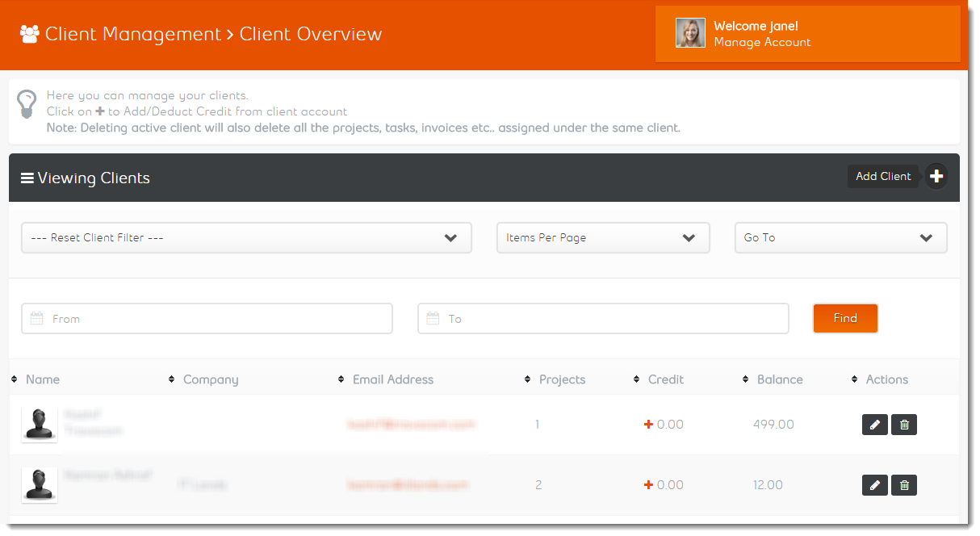The width and height of the screenshot is (980, 536).
Task: Click the Add Client label
Action: [883, 177]
